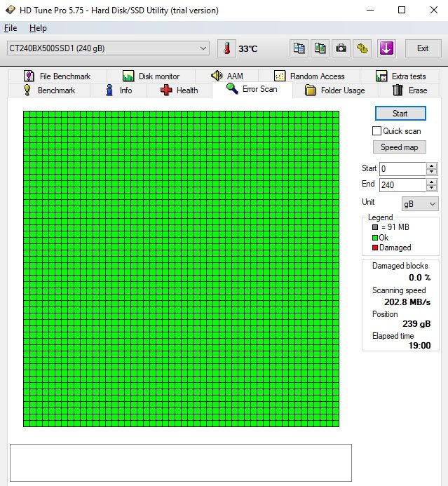
Task: Go to the Info tab
Action: click(118, 90)
